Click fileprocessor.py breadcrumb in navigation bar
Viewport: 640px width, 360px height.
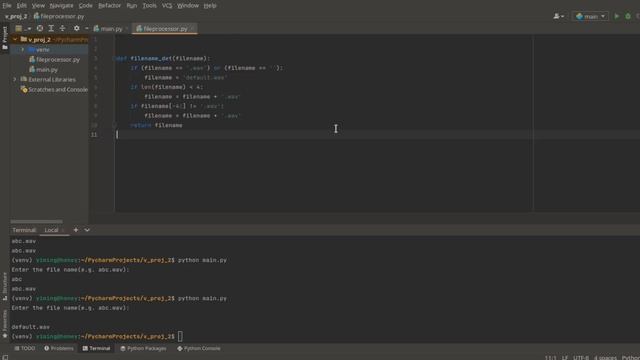point(59,16)
